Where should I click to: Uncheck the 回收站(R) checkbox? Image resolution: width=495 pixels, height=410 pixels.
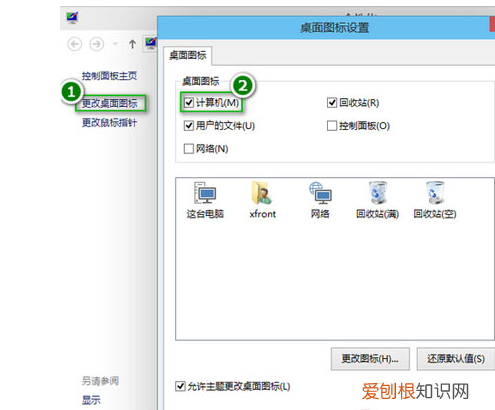click(x=332, y=103)
